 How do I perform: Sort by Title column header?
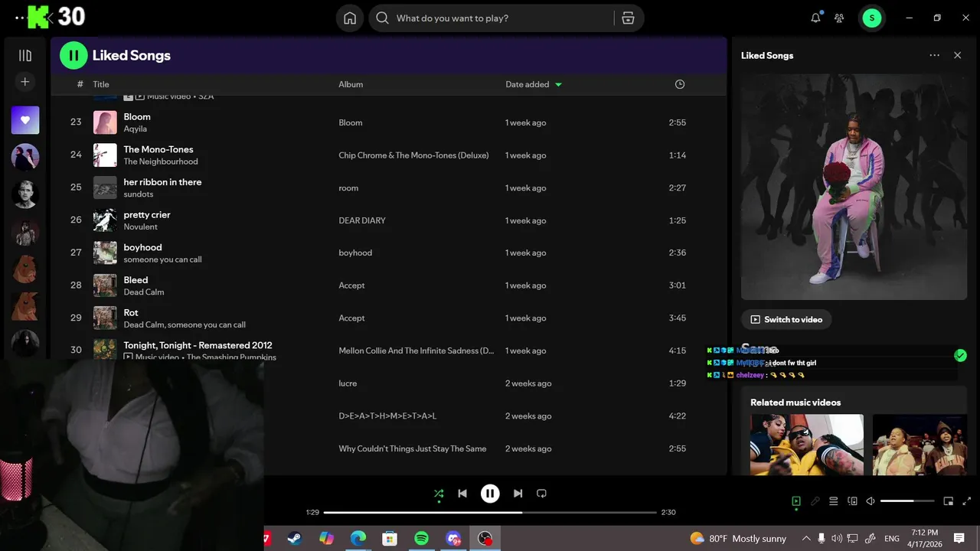(x=101, y=84)
